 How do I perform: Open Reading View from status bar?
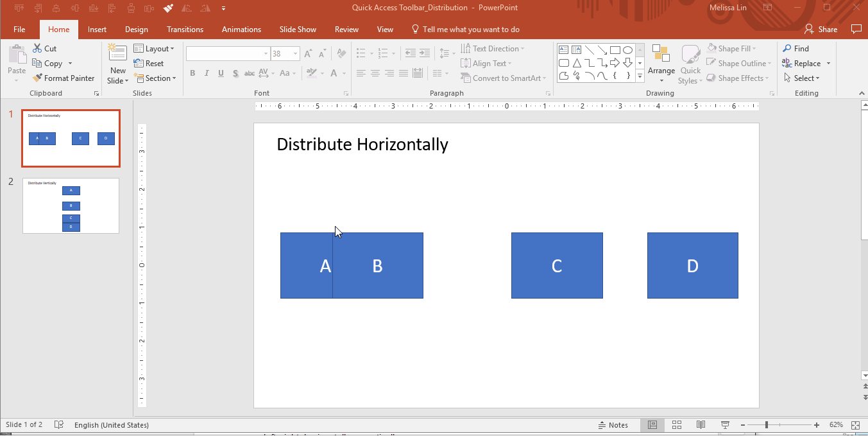pos(701,425)
